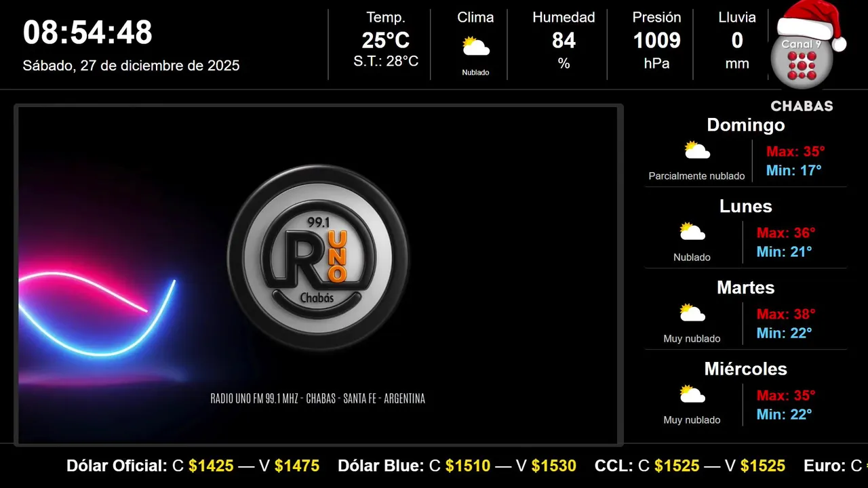This screenshot has width=868, height=488.
Task: Click the humidity value 84
Action: click(564, 41)
